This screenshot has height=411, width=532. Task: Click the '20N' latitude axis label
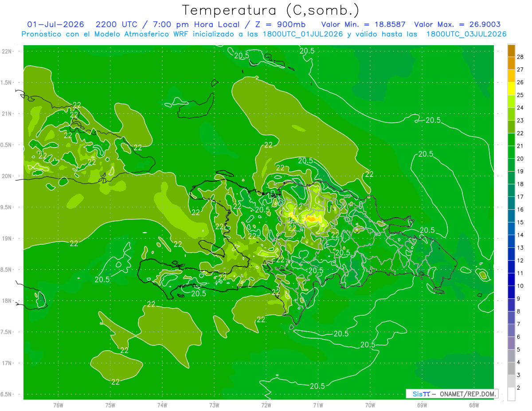[7, 176]
